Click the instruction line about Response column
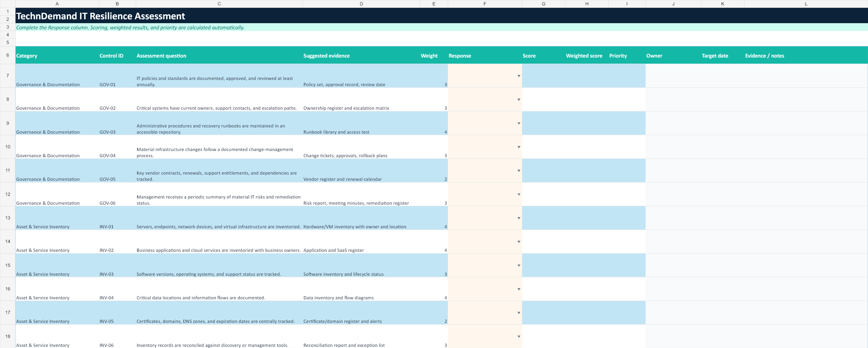 (x=130, y=27)
